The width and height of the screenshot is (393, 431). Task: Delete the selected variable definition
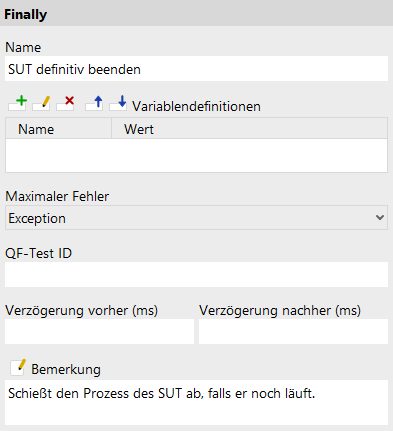(x=65, y=103)
